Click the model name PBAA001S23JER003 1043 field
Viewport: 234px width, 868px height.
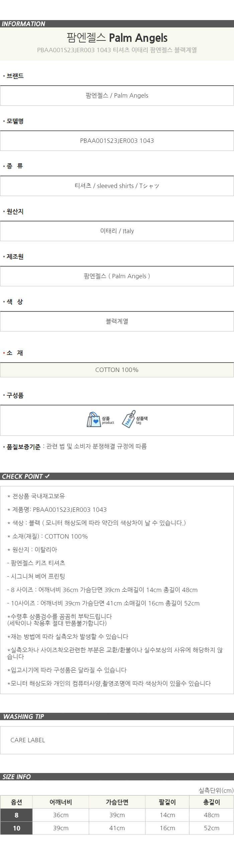[x=117, y=140]
